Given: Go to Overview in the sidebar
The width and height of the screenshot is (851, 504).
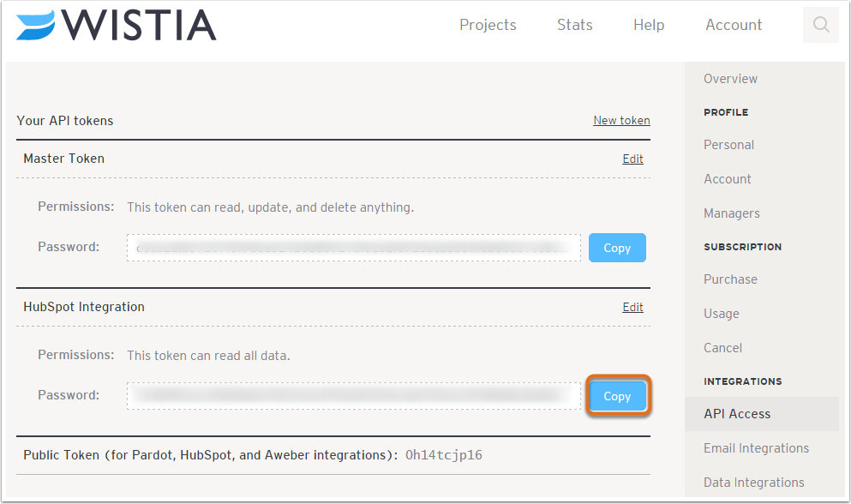Looking at the screenshot, I should point(730,79).
